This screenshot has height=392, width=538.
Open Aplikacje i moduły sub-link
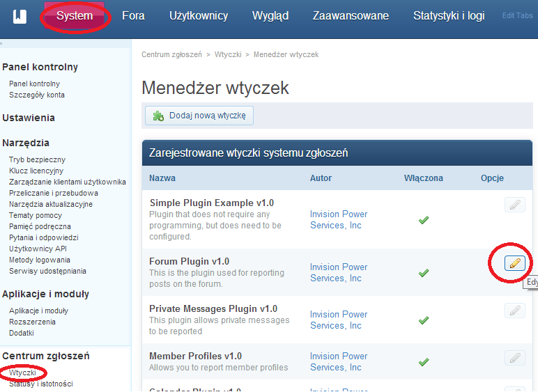click(38, 311)
